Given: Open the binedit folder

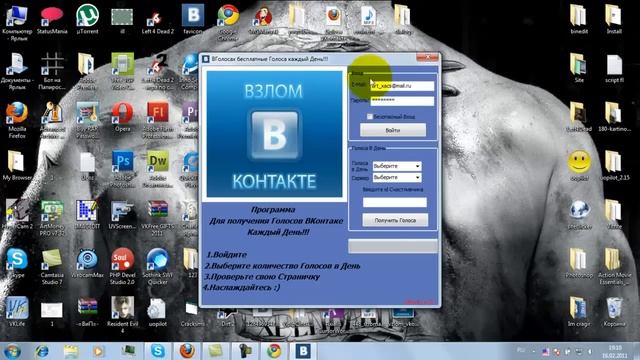Looking at the screenshot, I should 579,19.
